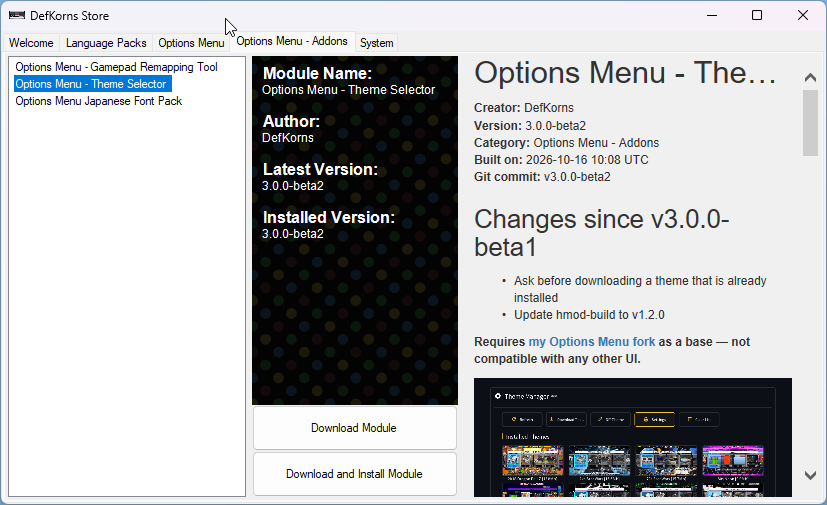Switch to the Language Packs tab

click(x=106, y=43)
